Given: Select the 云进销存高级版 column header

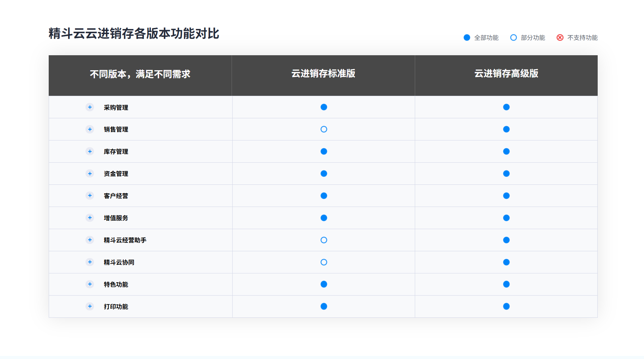Looking at the screenshot, I should 506,74.
